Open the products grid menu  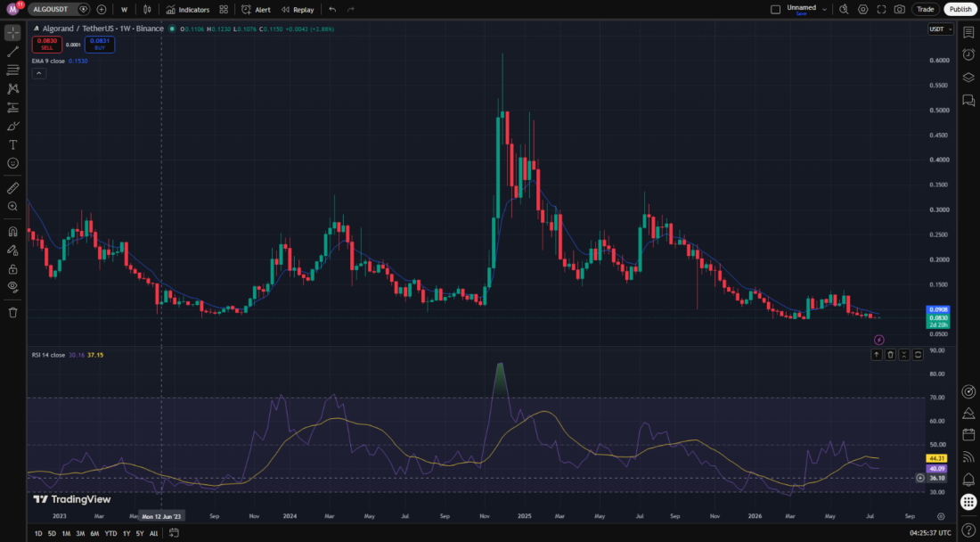[x=968, y=501]
